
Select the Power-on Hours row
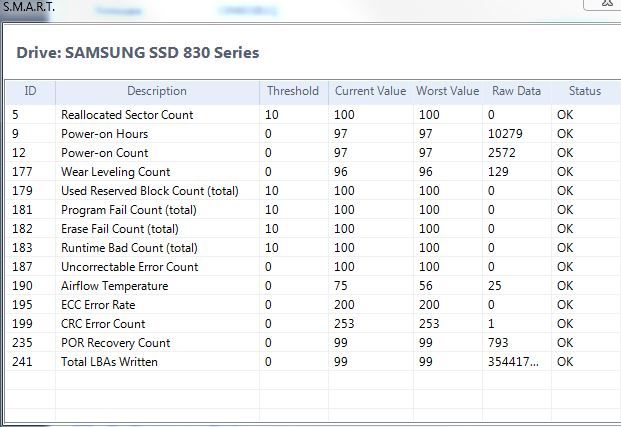(313, 133)
